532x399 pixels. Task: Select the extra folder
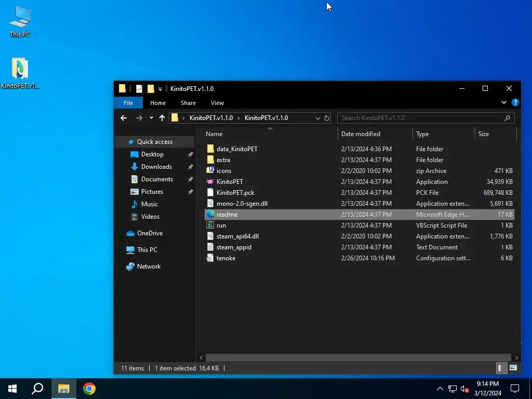(360, 160)
